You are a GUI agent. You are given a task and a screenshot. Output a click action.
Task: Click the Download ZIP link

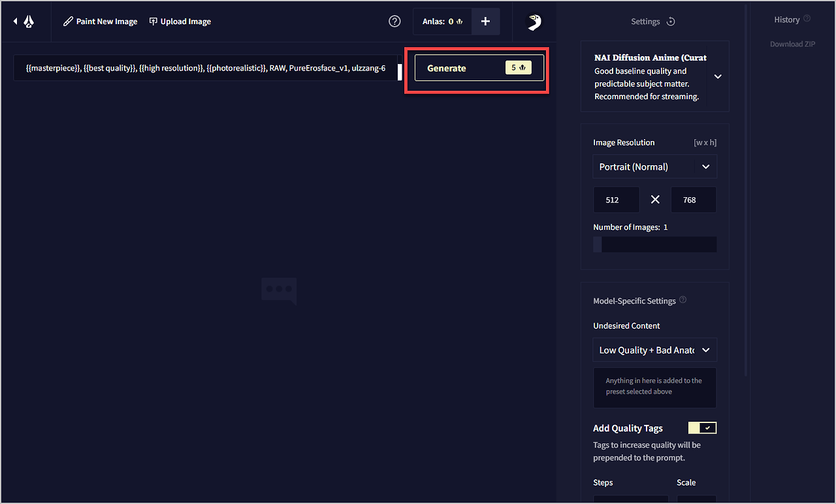[793, 44]
